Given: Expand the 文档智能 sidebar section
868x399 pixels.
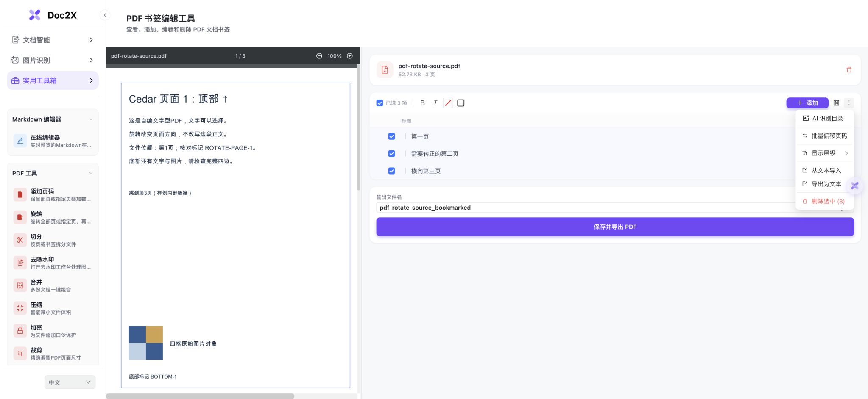Looking at the screenshot, I should coord(53,40).
